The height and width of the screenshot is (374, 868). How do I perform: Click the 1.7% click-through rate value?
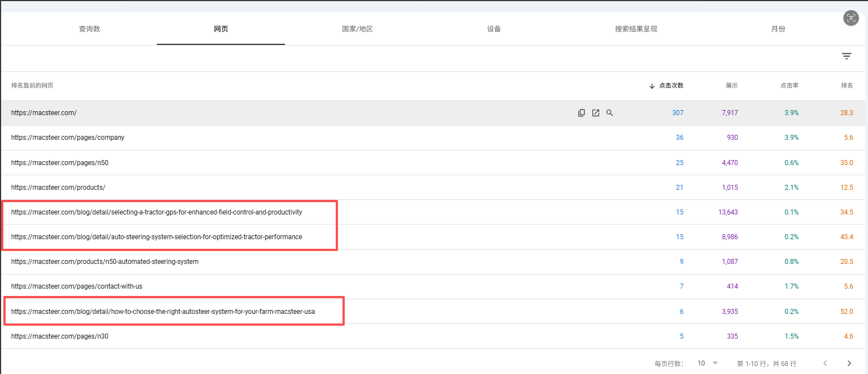pos(792,286)
